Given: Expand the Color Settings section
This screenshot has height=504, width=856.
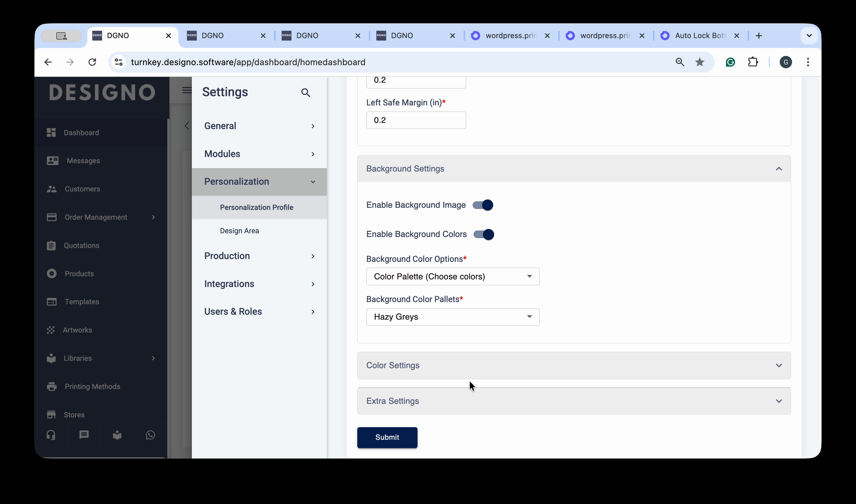Looking at the screenshot, I should [x=574, y=365].
